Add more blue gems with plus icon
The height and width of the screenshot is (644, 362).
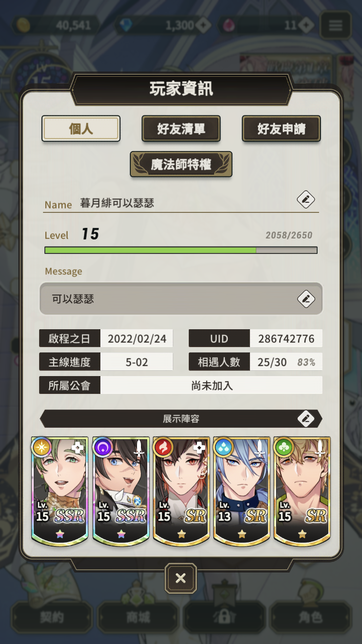pyautogui.click(x=203, y=25)
